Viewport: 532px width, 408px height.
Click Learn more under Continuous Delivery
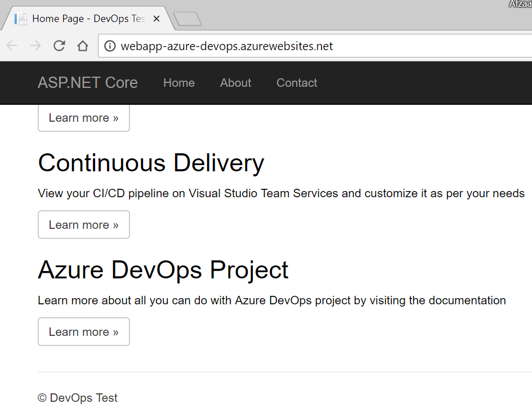click(x=84, y=224)
